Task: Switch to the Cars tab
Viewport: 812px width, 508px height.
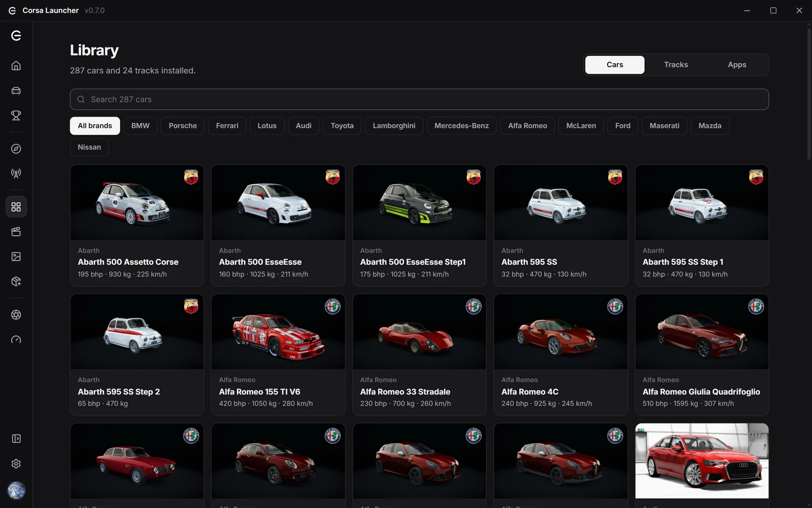Action: pos(615,65)
